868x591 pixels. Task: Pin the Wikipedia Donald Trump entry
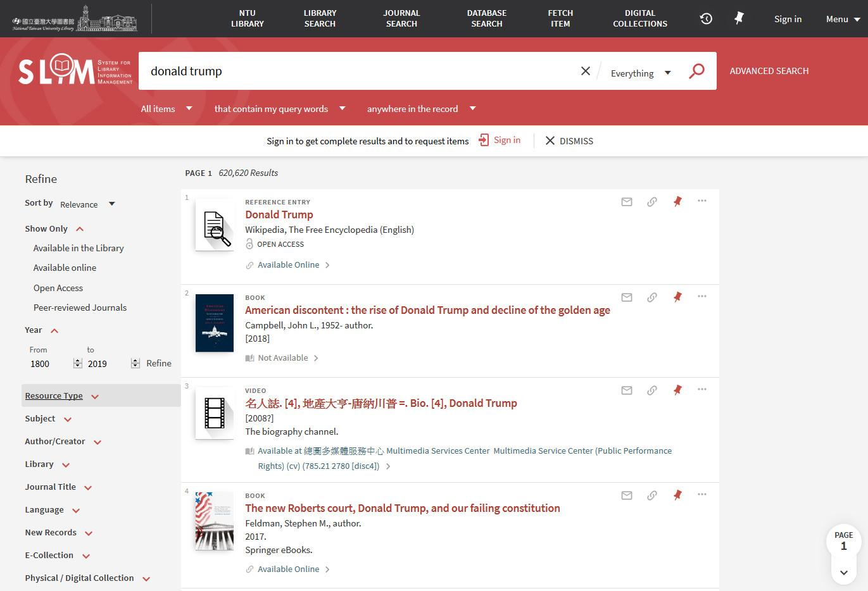[677, 202]
